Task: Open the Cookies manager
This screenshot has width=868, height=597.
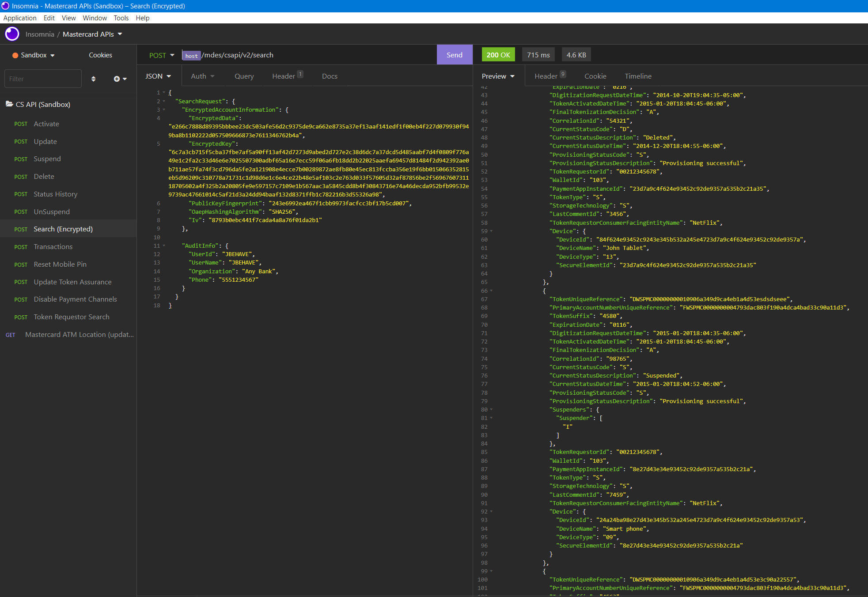Action: coord(100,55)
